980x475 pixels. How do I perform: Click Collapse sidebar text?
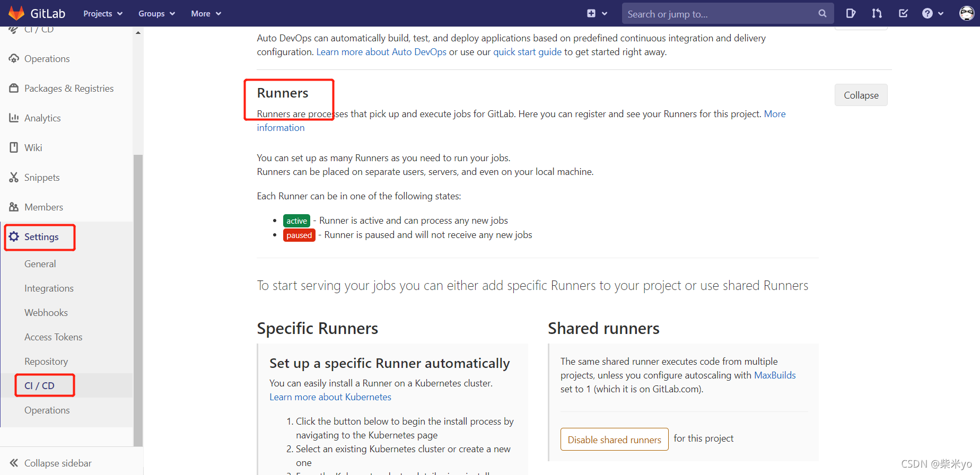[x=58, y=463]
